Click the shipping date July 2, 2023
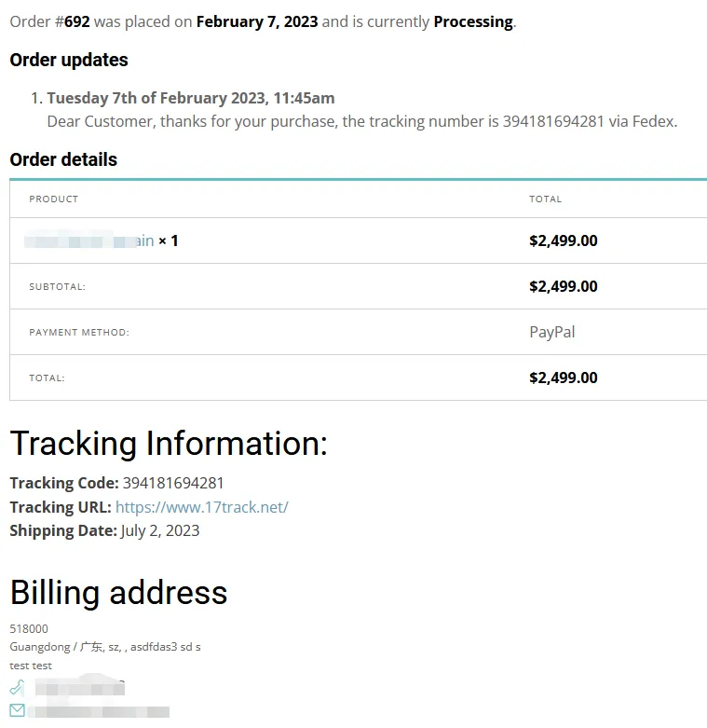Viewport: 707px width, 728px height. [159, 530]
